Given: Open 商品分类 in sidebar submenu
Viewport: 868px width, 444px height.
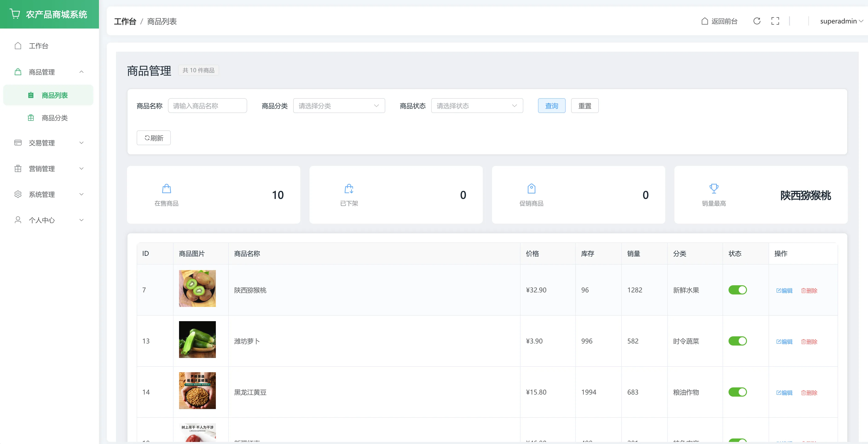Looking at the screenshot, I should (55, 118).
